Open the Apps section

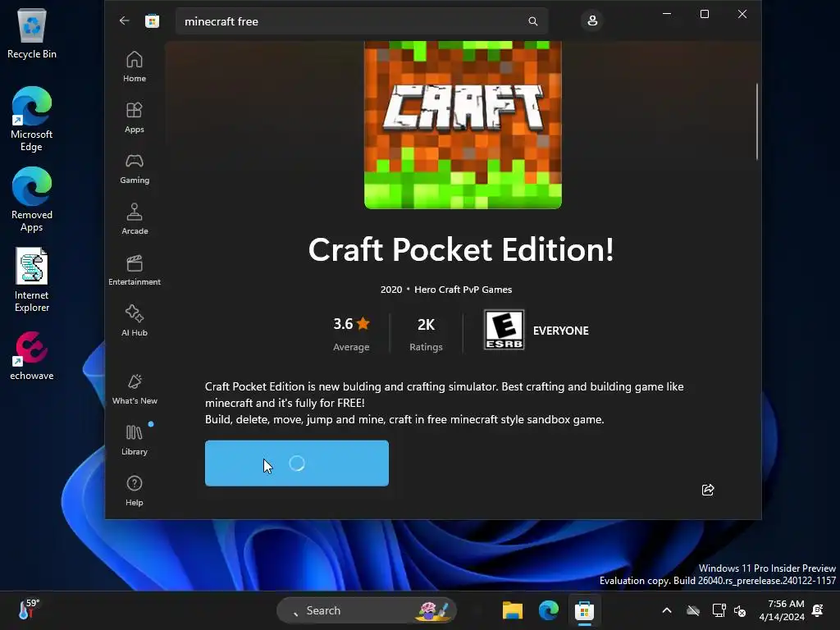(x=135, y=117)
